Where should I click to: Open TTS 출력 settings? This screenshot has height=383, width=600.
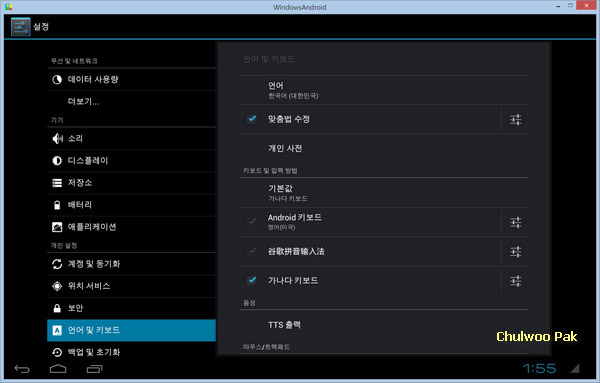[383, 325]
